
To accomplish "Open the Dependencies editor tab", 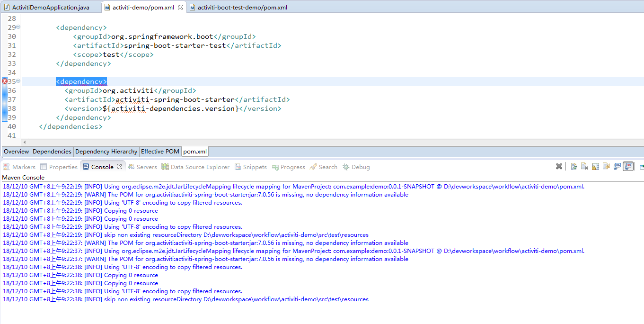I will point(52,152).
